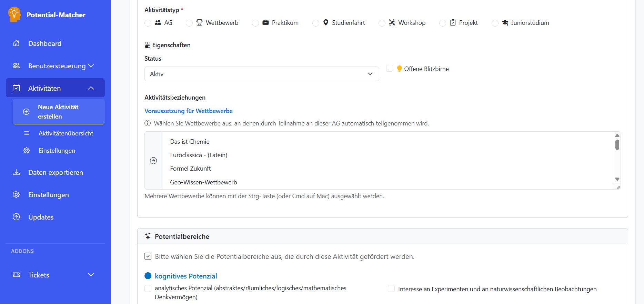Viewport: 644px width, 304px height.
Task: Expand the Benutzersteuerung chevron
Action: click(x=91, y=65)
